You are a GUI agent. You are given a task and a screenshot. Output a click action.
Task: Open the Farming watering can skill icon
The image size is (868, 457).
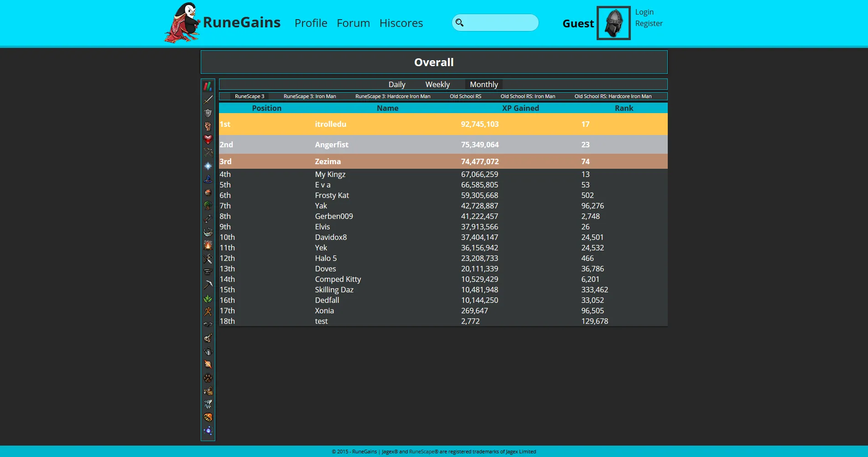(x=208, y=352)
